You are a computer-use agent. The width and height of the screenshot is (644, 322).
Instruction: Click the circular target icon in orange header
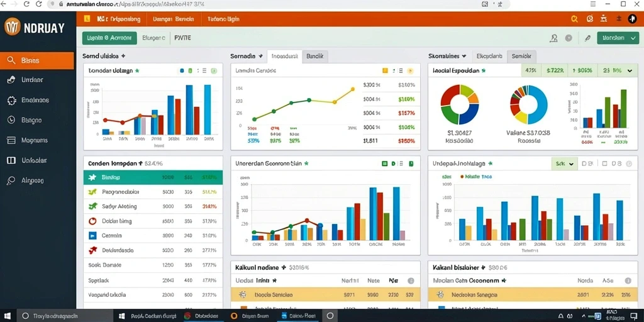click(590, 18)
